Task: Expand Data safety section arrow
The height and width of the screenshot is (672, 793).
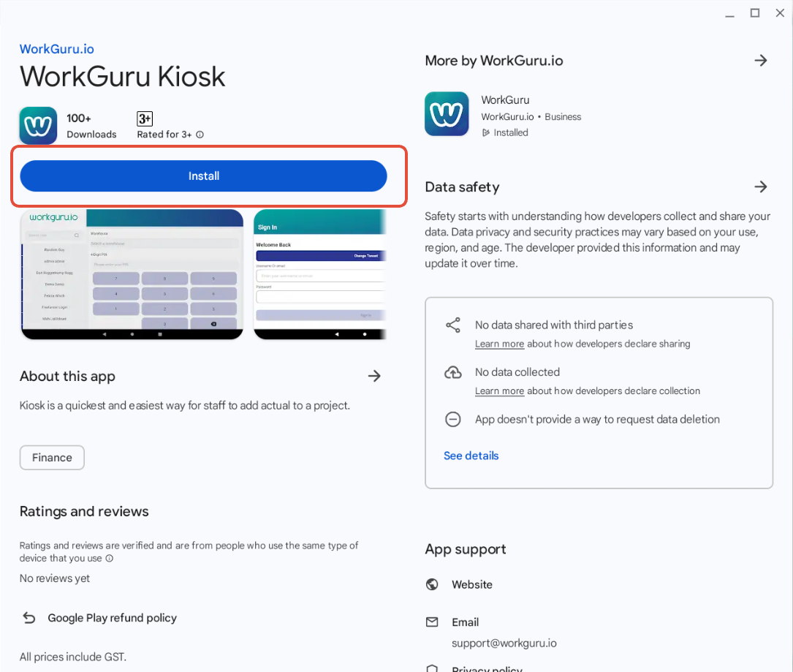Action: click(x=761, y=186)
